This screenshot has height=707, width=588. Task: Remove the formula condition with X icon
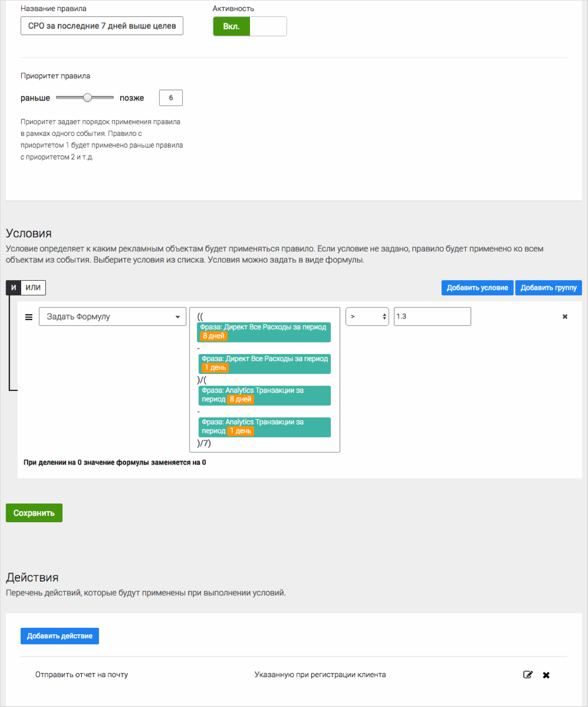point(565,317)
